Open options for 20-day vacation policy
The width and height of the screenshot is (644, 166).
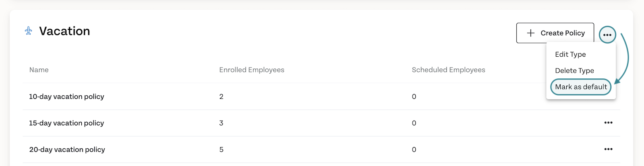[608, 149]
